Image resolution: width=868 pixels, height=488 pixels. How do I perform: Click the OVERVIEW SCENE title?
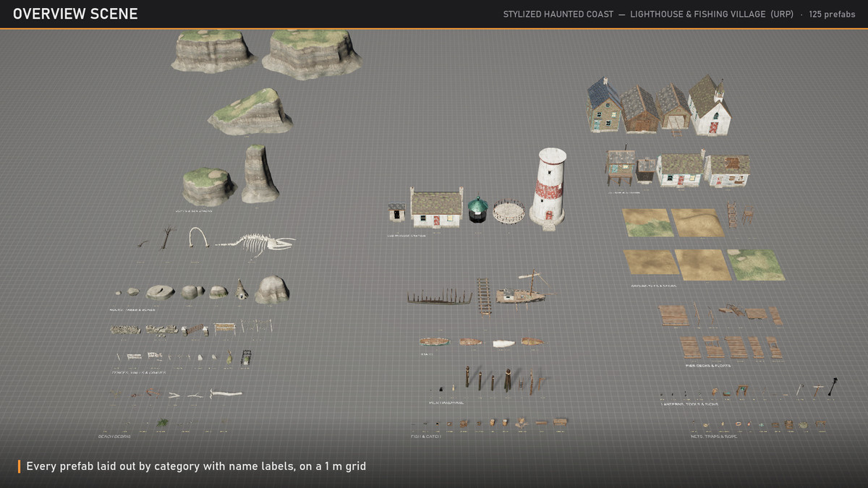point(75,14)
